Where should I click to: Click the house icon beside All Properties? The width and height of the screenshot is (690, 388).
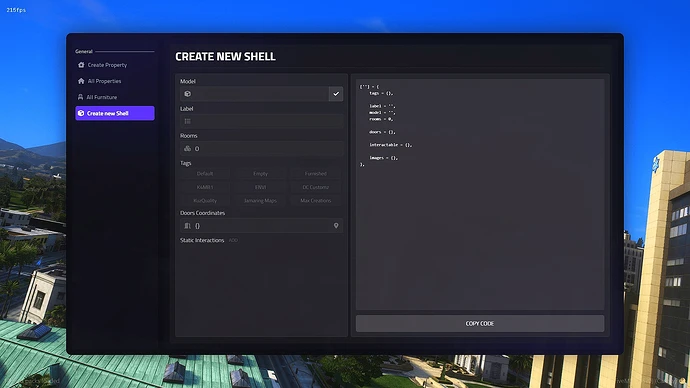click(x=81, y=81)
